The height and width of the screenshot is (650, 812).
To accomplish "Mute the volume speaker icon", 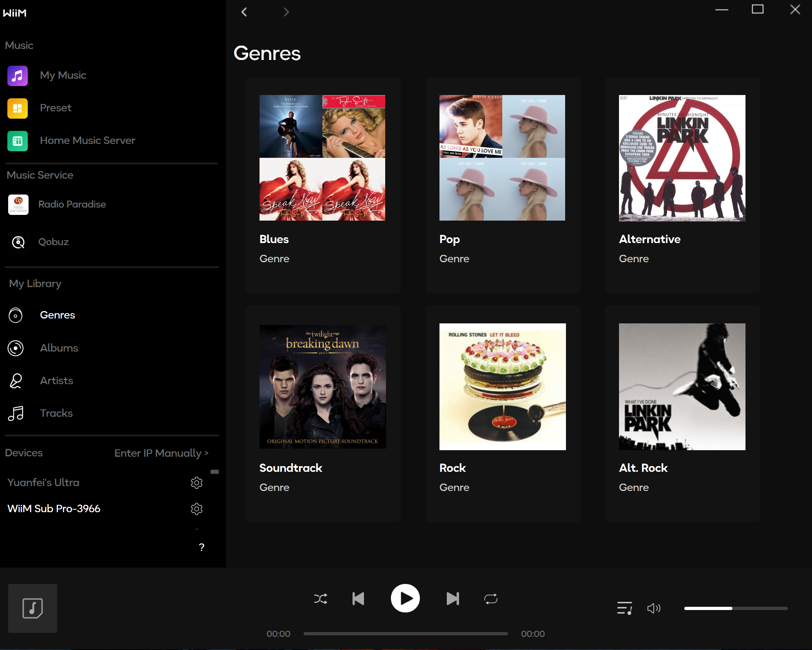I will coord(653,608).
